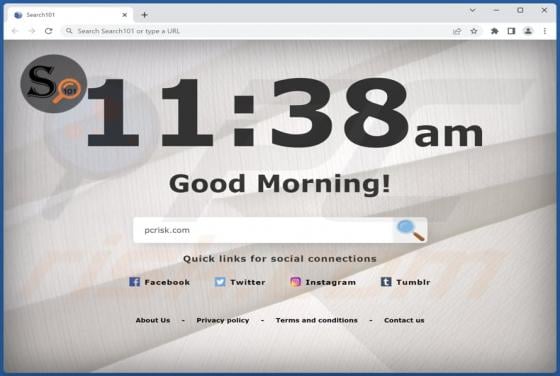Click the Facebook icon
The width and height of the screenshot is (560, 376).
pos(134,282)
